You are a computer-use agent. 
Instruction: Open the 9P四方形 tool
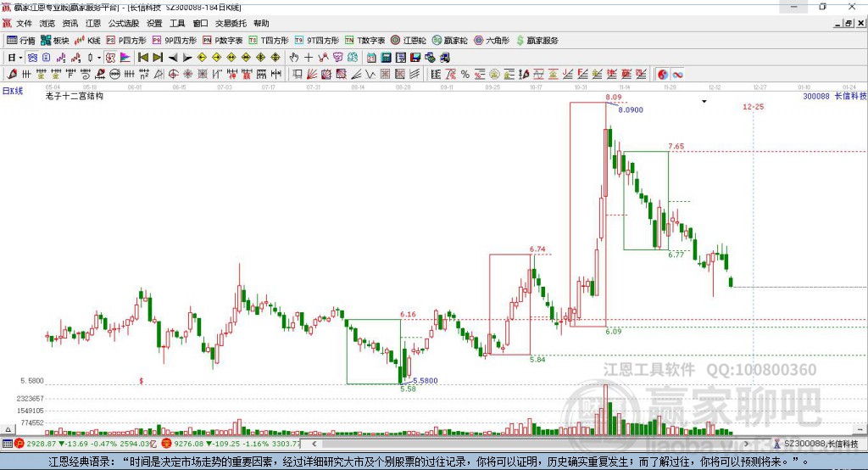(x=175, y=41)
